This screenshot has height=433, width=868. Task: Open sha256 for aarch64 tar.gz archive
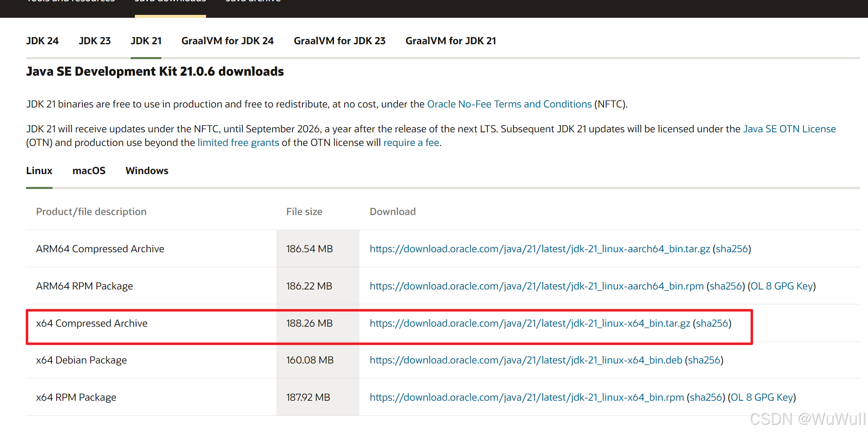[x=732, y=249]
